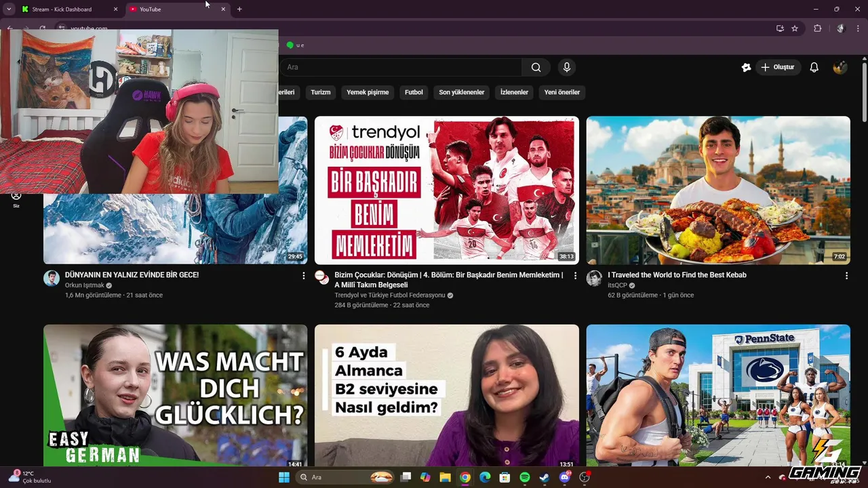The height and width of the screenshot is (488, 868).
Task: Bookmark this page with the star icon
Action: 795,28
